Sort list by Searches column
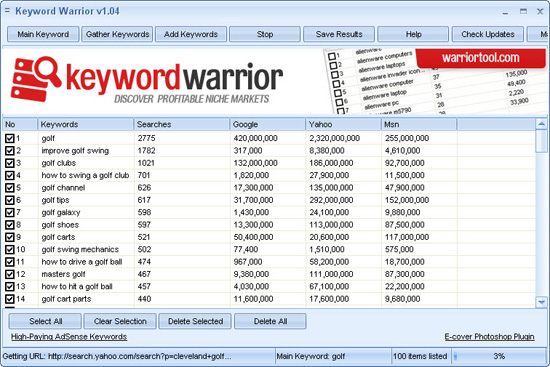550x367 pixels. pyautogui.click(x=182, y=125)
